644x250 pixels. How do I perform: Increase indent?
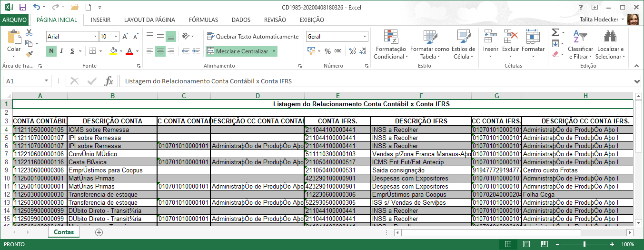(196, 51)
